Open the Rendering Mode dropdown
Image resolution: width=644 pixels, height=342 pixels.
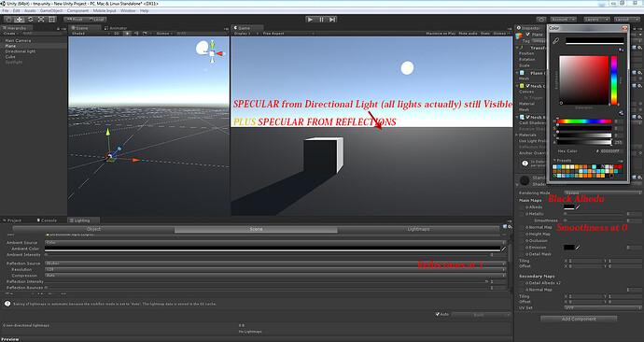(x=602, y=192)
